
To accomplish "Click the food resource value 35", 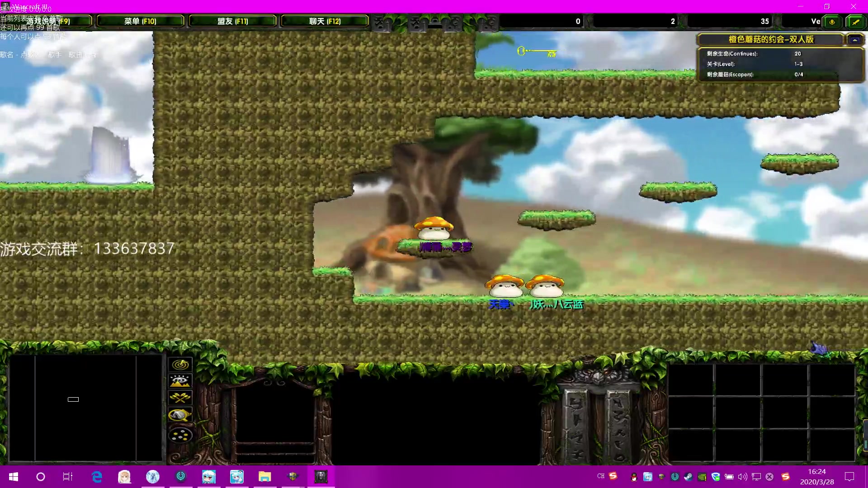I will [764, 21].
